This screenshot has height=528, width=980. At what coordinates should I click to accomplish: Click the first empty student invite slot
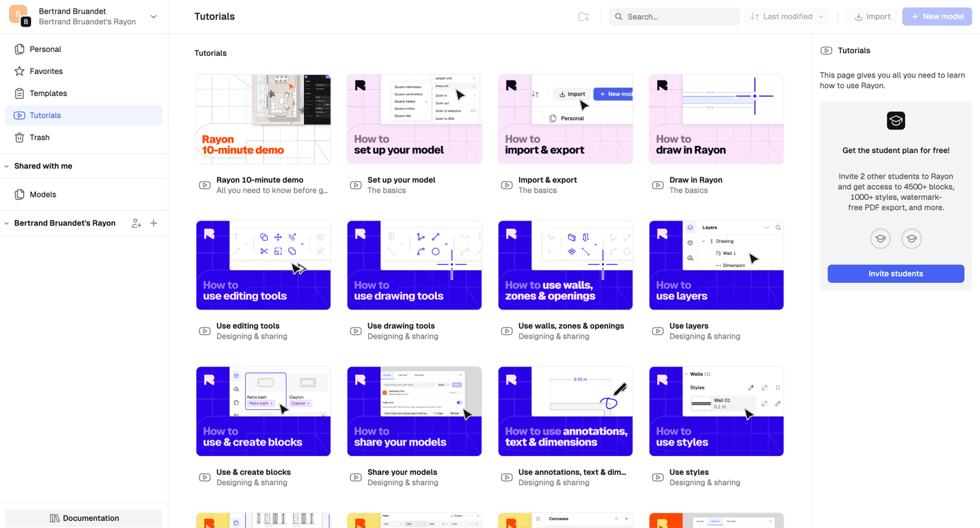(880, 239)
